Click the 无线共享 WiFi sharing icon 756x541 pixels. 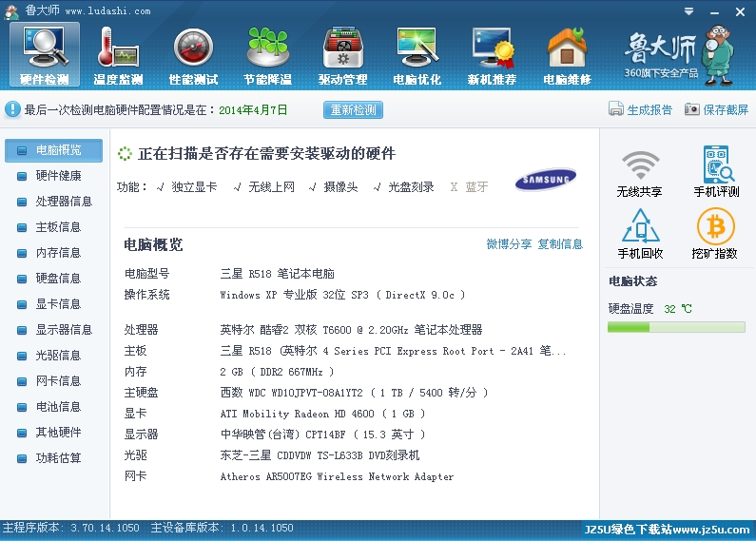coord(640,173)
